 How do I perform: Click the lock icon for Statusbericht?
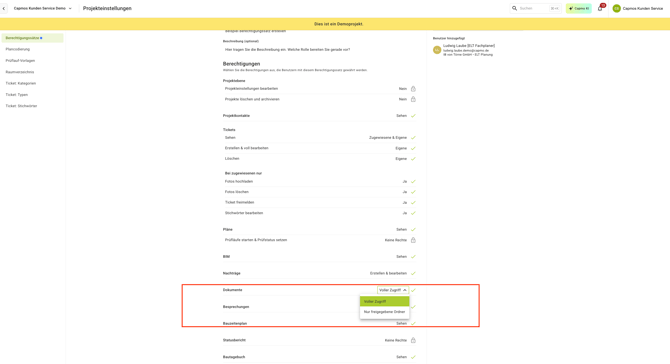point(413,341)
